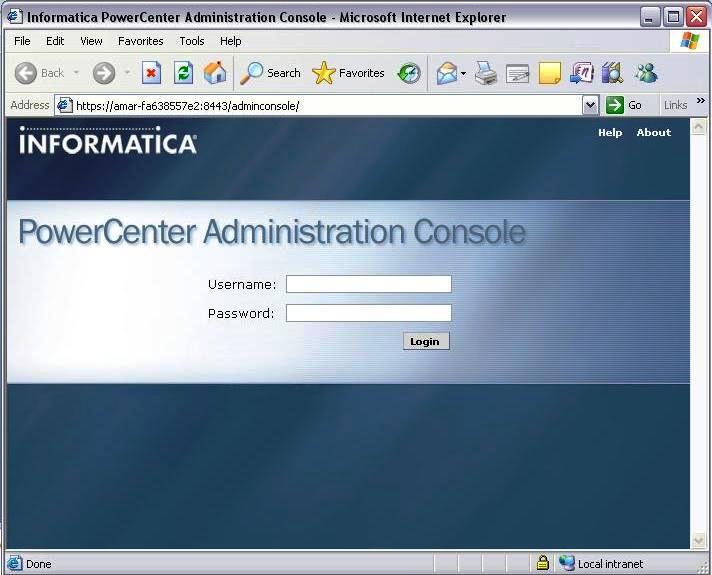Click the green Go arrow button
This screenshot has height=575, width=712.
click(x=615, y=105)
